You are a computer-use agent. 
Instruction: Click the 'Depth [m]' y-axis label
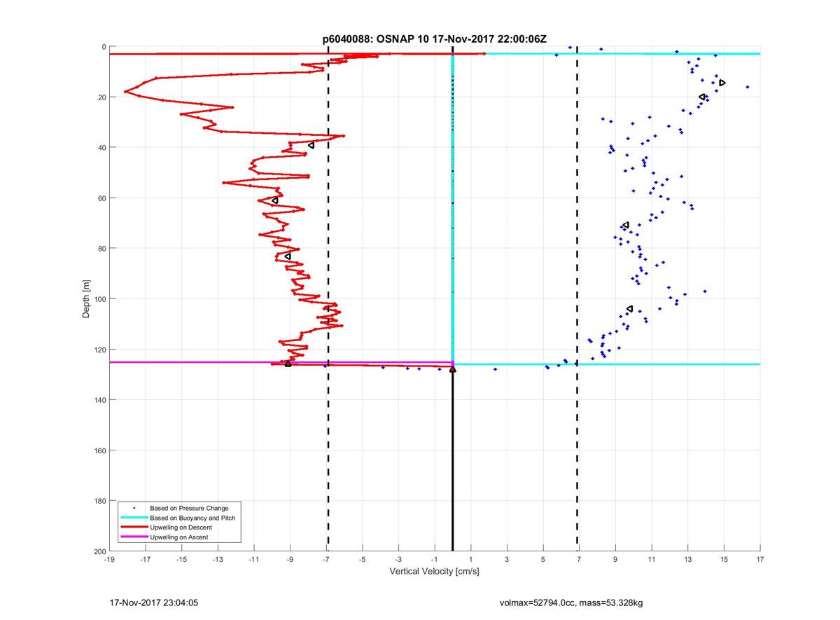pos(86,299)
